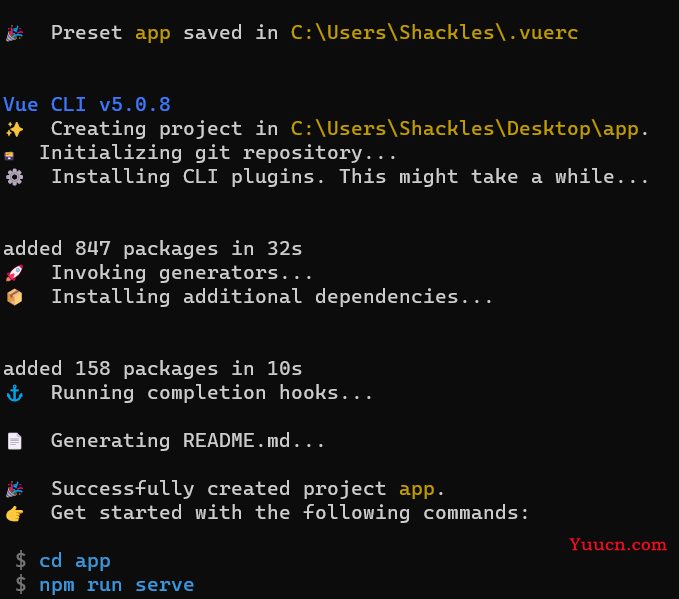Image resolution: width=679 pixels, height=599 pixels.
Task: Click the cd app command
Action: 75,561
